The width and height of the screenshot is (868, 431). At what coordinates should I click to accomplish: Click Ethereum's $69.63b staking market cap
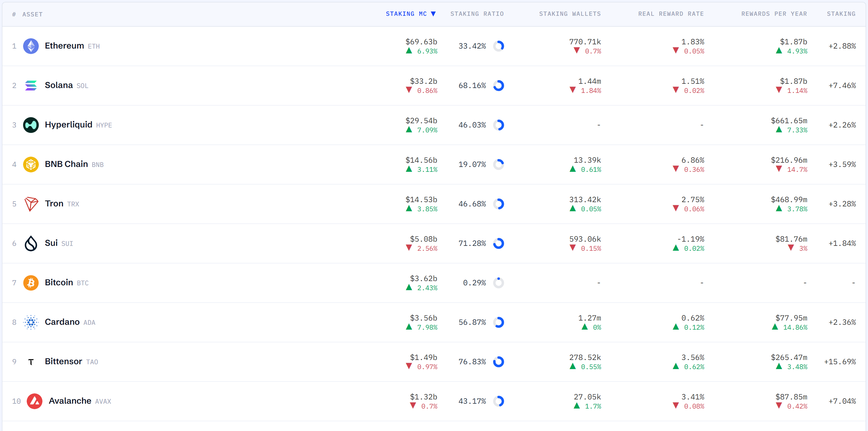point(421,42)
